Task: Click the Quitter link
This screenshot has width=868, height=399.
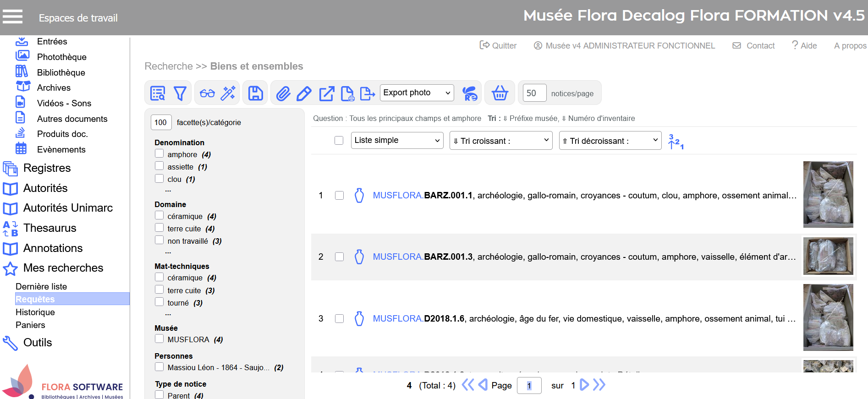Action: [x=498, y=46]
